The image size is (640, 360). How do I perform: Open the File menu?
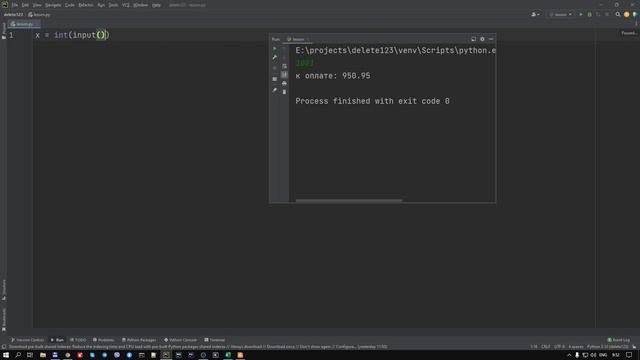click(15, 5)
